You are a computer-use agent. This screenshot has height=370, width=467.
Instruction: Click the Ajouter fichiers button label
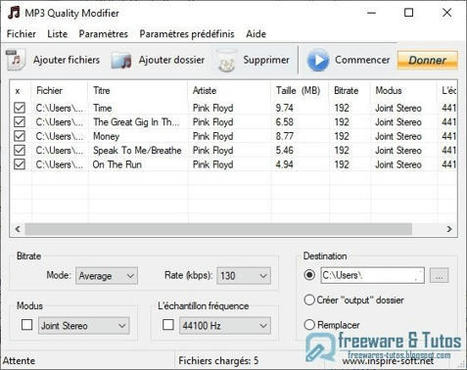pyautogui.click(x=66, y=60)
